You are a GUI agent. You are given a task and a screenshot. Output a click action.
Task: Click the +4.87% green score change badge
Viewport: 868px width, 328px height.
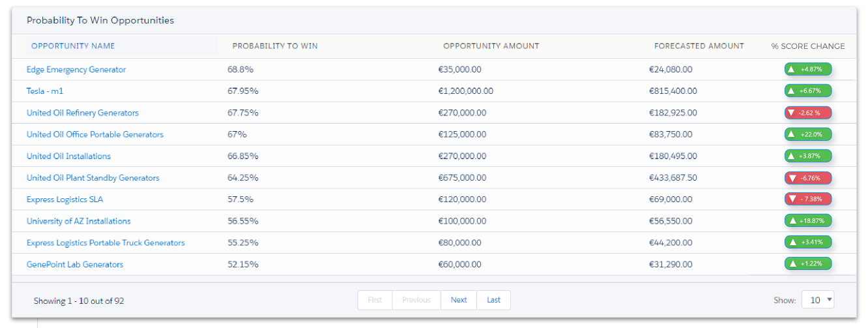tap(808, 69)
